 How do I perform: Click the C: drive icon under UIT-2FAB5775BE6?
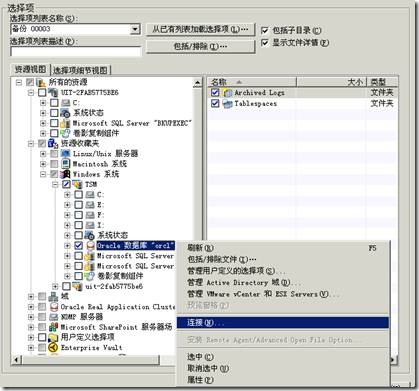pos(66,103)
